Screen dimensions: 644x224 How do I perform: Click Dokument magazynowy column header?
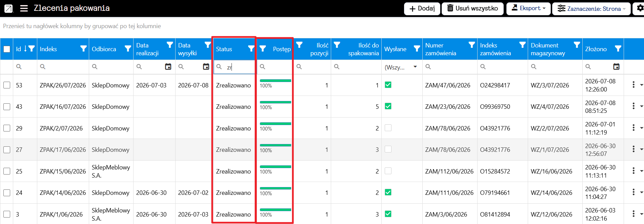tap(548, 49)
